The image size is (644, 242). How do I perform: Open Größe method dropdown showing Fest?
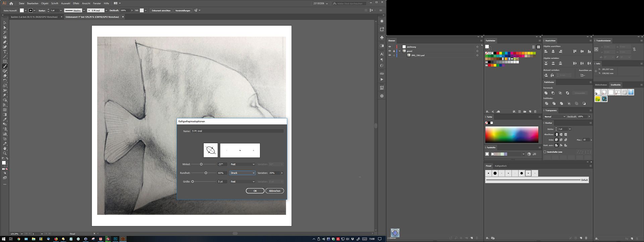[x=243, y=182]
